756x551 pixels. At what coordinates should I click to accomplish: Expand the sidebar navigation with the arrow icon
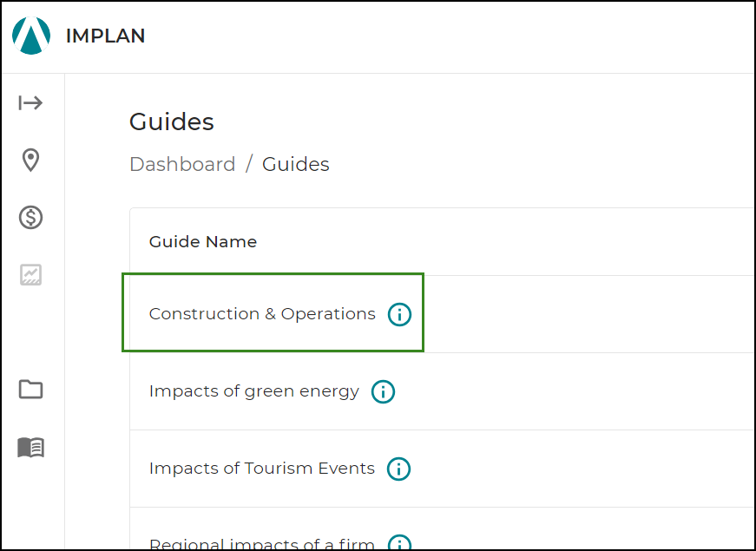(x=30, y=102)
